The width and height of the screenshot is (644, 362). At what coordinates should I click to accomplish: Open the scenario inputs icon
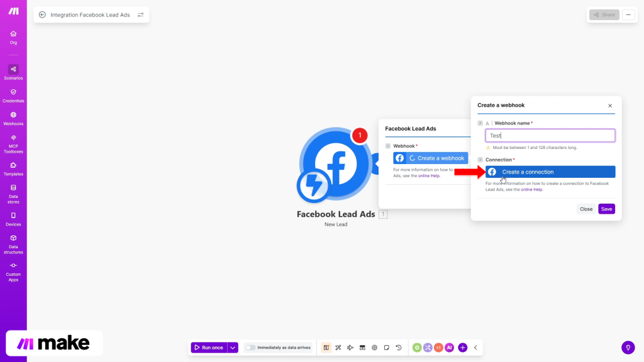click(362, 348)
